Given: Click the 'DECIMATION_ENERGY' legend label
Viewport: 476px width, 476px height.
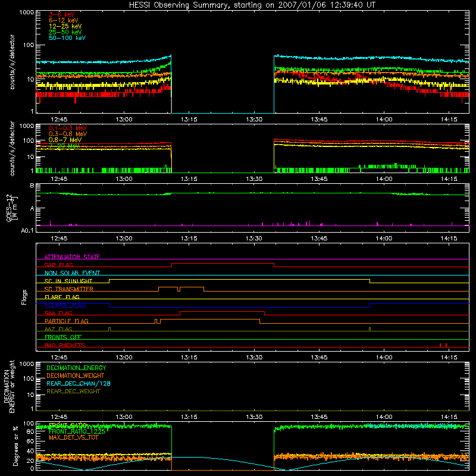Looking at the screenshot, I should click(x=76, y=368).
